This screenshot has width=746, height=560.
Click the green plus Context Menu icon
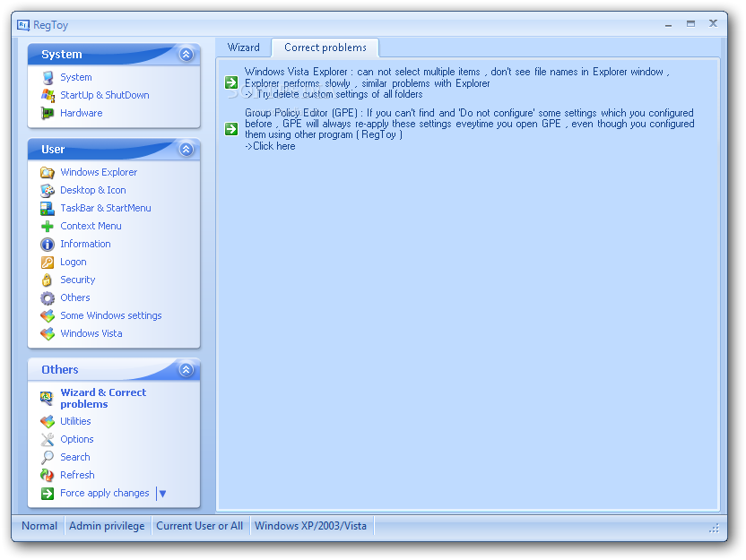[48, 227]
